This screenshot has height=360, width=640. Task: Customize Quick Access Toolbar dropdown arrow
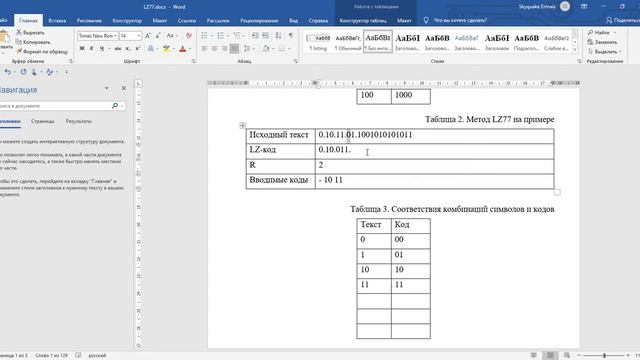(66, 72)
